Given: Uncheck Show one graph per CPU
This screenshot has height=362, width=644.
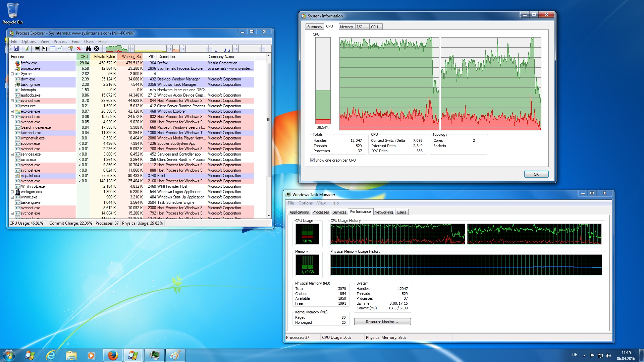Looking at the screenshot, I should pos(312,160).
